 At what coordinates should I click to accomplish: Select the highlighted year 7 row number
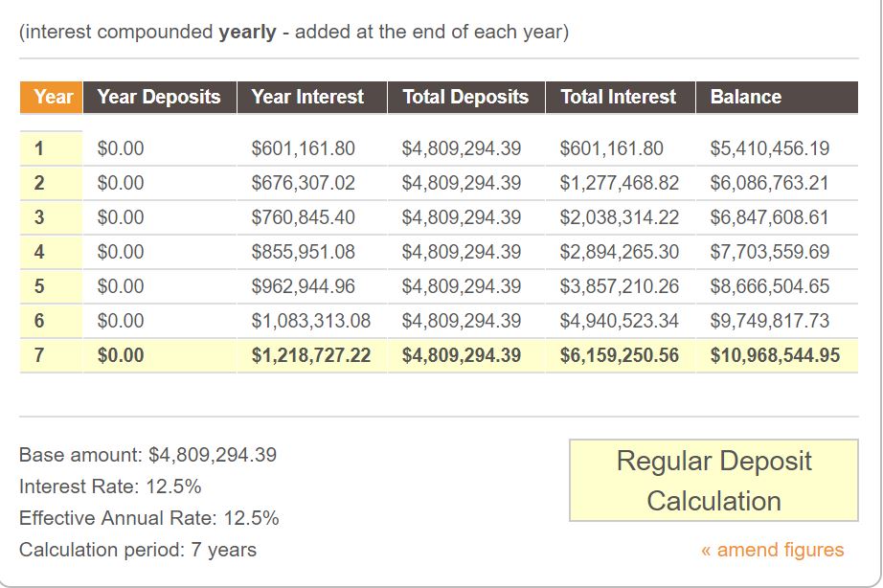51,355
